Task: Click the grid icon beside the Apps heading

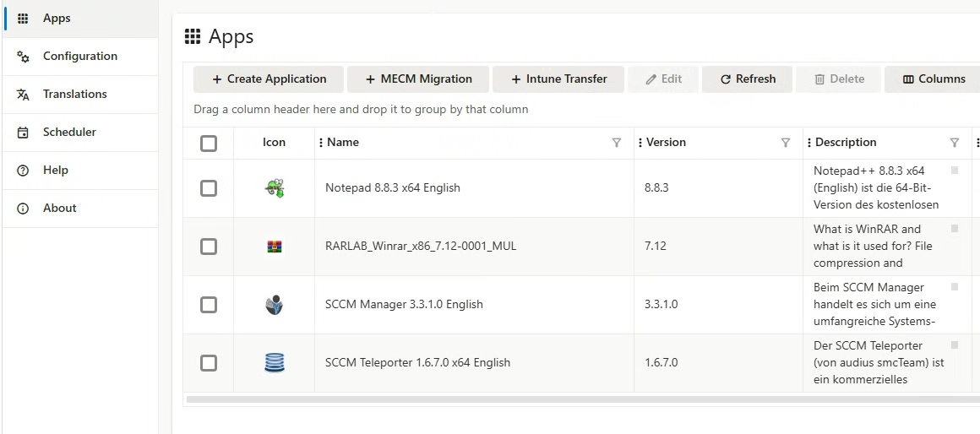Action: [193, 36]
